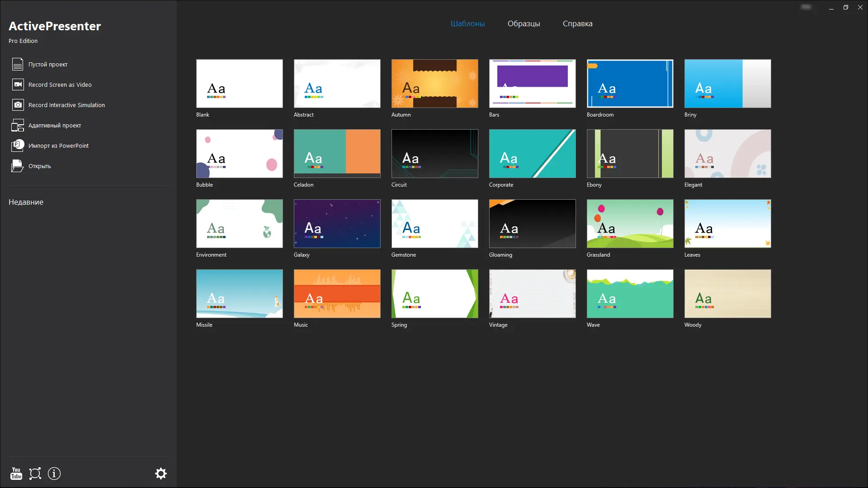The height and width of the screenshot is (488, 868).
Task: Click the open folder icon
Action: pyautogui.click(x=18, y=166)
